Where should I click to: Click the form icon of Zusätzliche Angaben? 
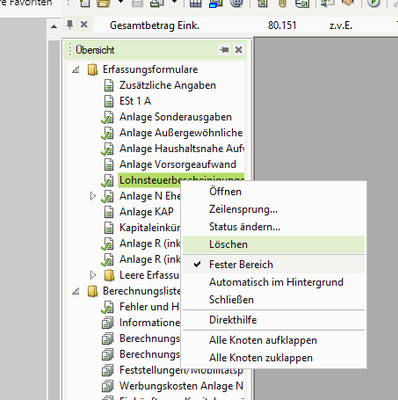pyautogui.click(x=109, y=86)
